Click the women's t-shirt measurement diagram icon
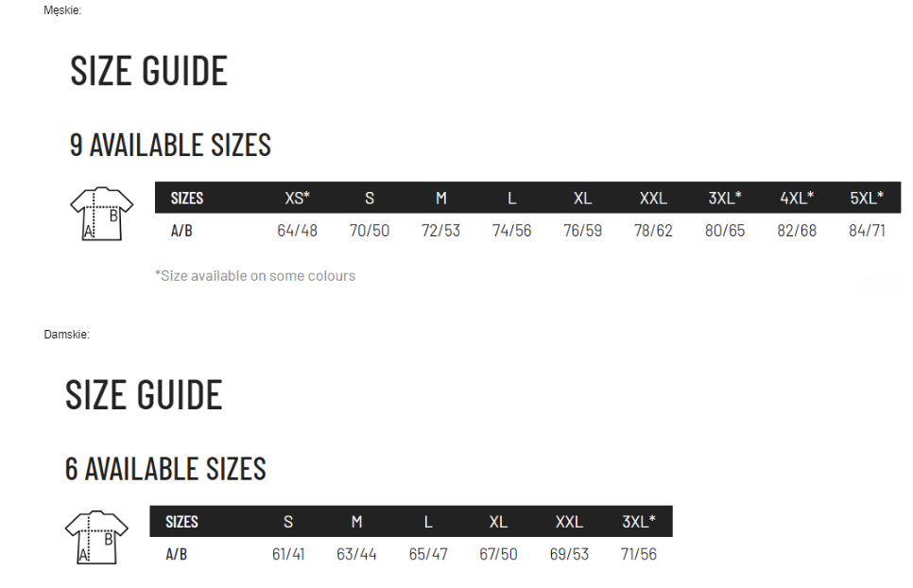The image size is (913, 588). pos(96,537)
